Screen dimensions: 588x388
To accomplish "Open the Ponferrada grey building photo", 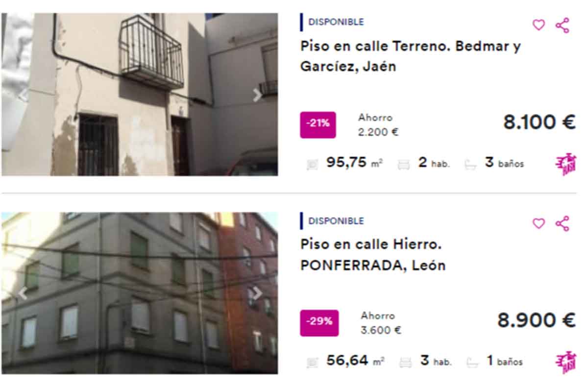I will [x=140, y=293].
